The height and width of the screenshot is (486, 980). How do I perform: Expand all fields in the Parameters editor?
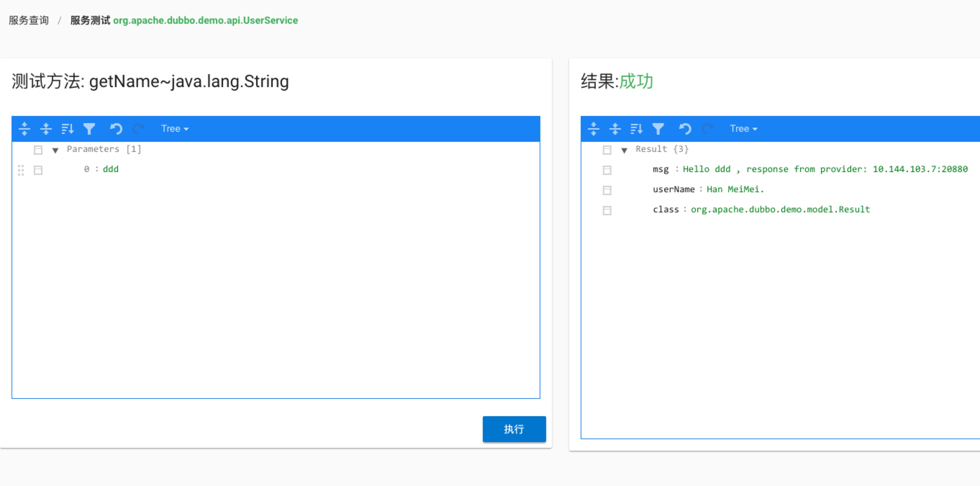click(24, 129)
